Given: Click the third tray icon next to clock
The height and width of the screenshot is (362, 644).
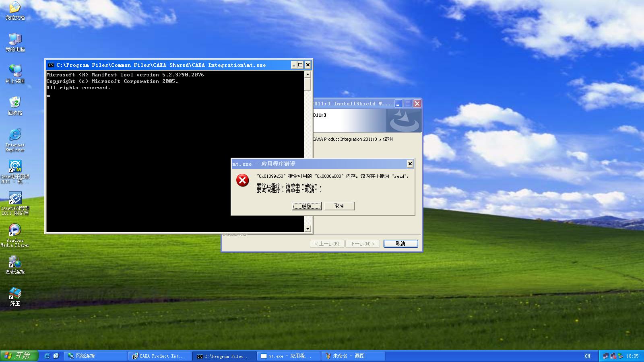Looking at the screenshot, I should (x=621, y=356).
